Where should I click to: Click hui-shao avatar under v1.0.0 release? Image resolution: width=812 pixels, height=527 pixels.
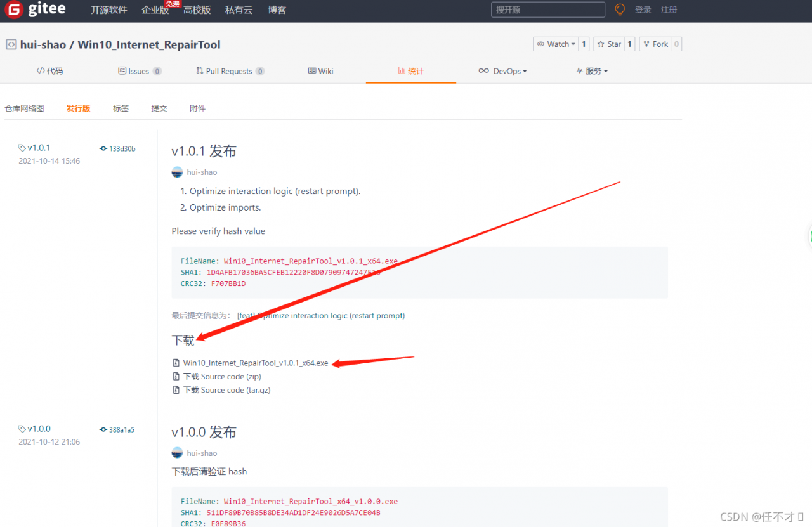coord(177,453)
